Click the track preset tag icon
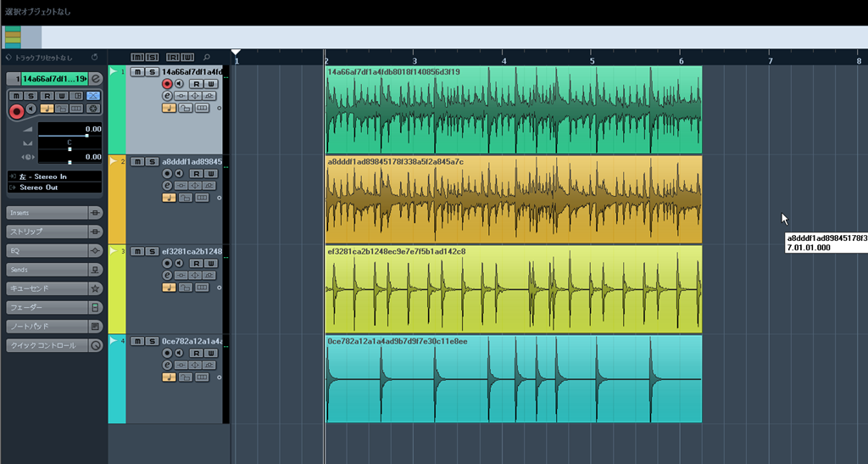This screenshot has height=464, width=868. pyautogui.click(x=8, y=57)
